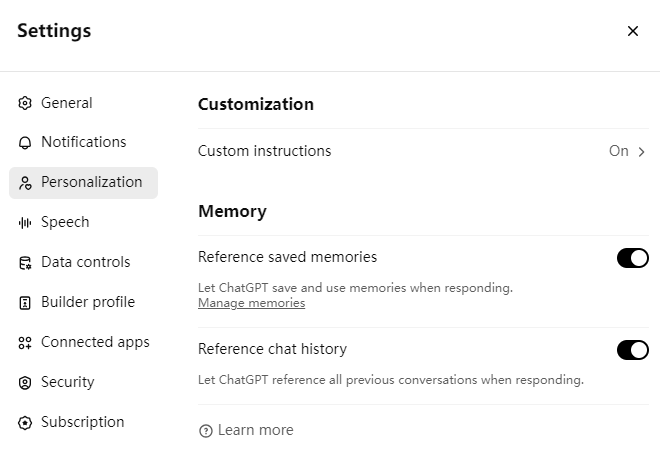
Task: Click the Data controls database icon
Action: pyautogui.click(x=25, y=263)
